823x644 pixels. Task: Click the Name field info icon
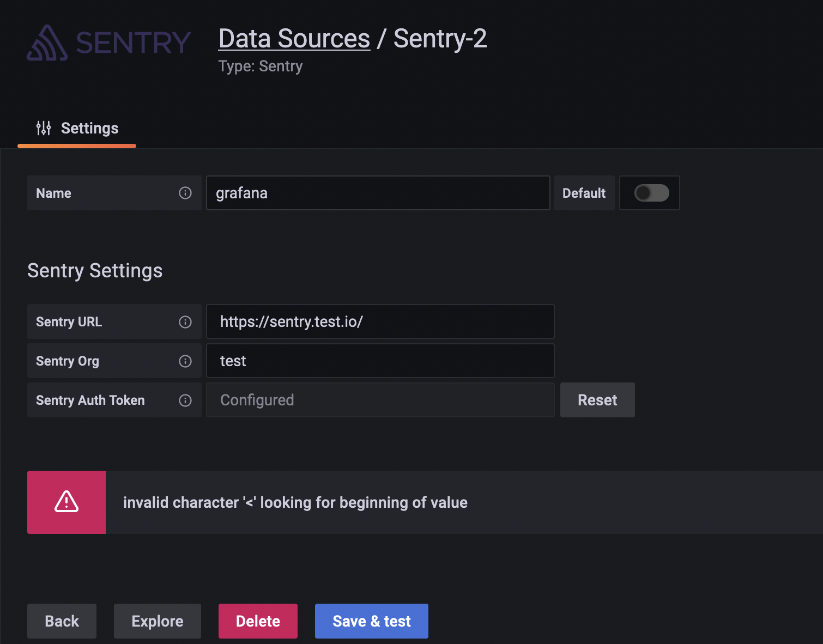pyautogui.click(x=185, y=193)
